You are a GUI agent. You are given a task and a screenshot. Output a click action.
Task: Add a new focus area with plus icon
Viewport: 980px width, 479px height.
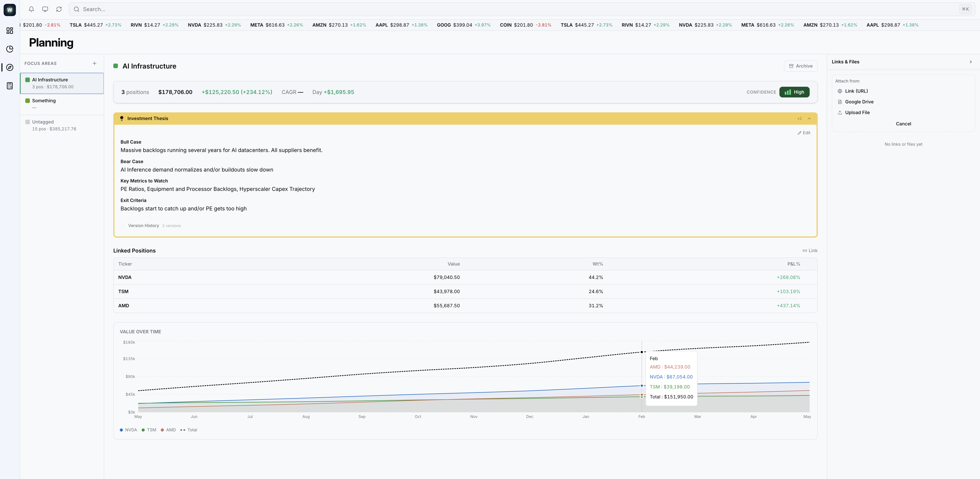click(x=95, y=64)
